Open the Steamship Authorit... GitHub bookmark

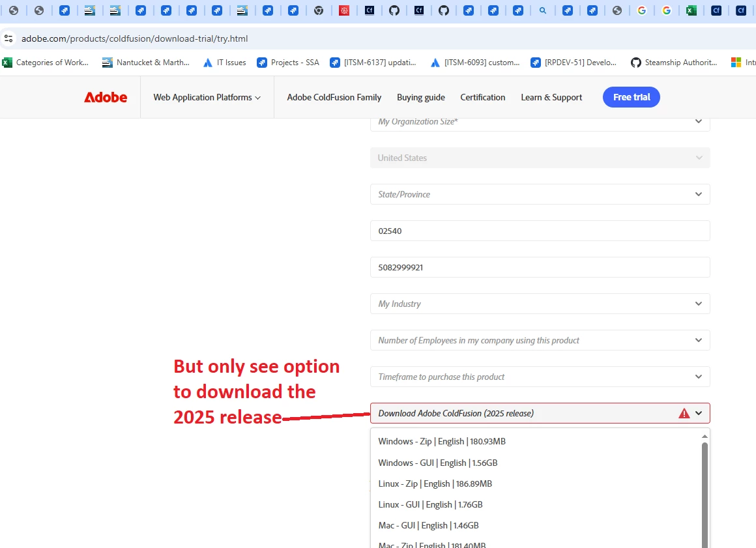click(674, 62)
